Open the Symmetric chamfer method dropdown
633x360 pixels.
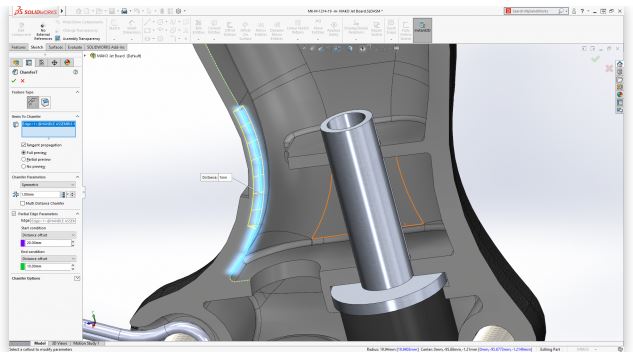(x=48, y=185)
